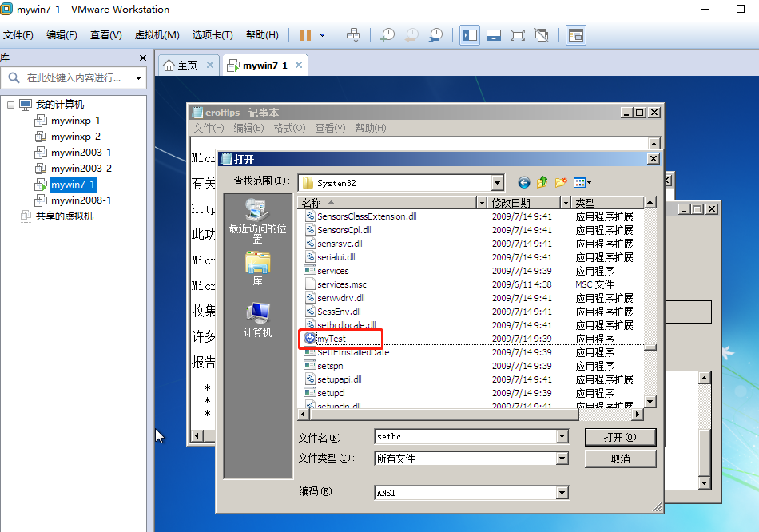Open the 虚拟机(M) menu

157,35
